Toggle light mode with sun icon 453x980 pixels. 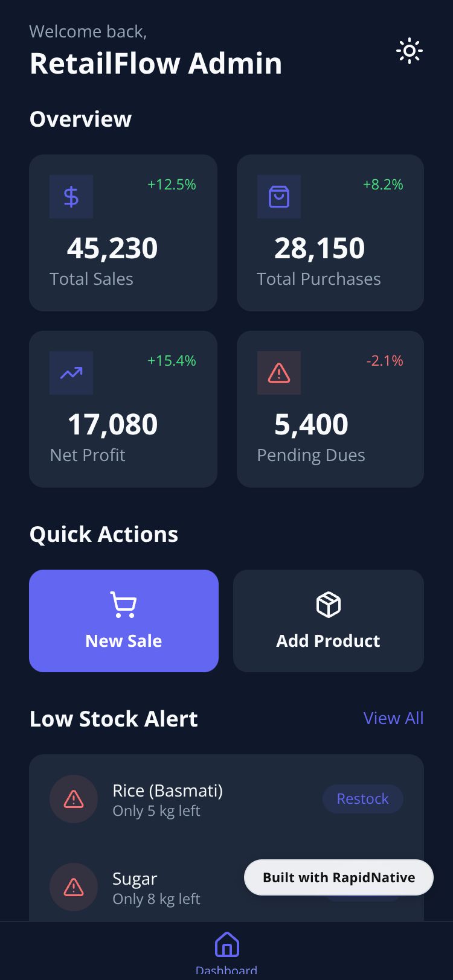pos(409,51)
